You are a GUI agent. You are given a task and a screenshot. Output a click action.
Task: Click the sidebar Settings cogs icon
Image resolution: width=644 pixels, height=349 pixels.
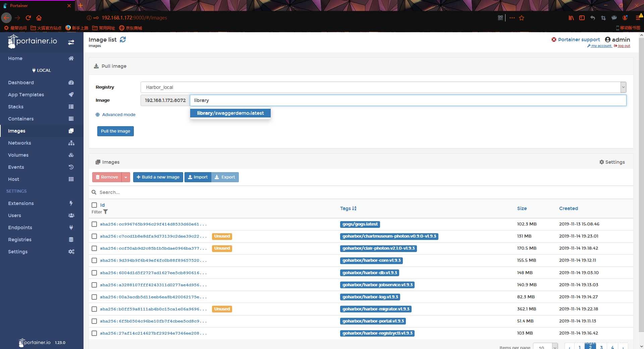tap(71, 252)
